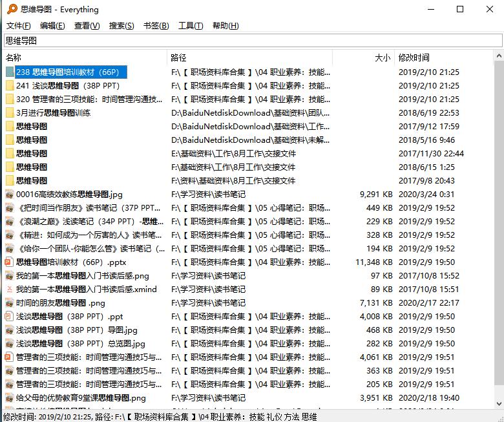Select file 浅谈思维导图（38P PPT）总览图.jpg

[x=81, y=344]
